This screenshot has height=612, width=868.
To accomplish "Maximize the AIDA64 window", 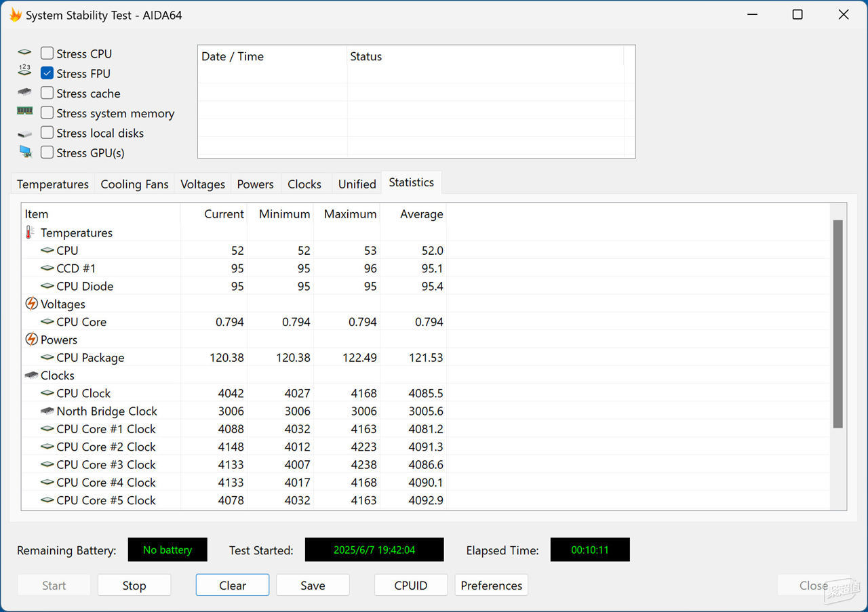I will (x=797, y=14).
